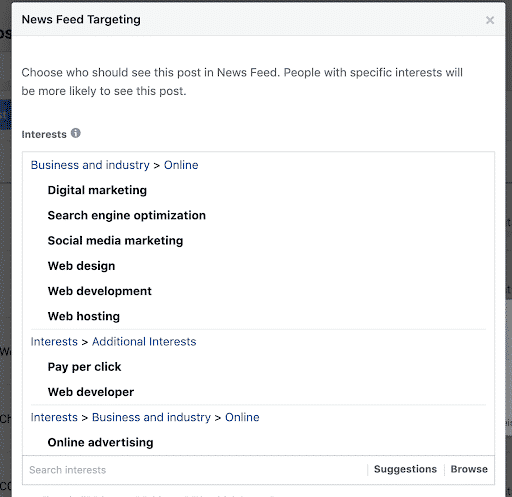Select the Online advertising interest
Viewport: 512px width, 497px height.
click(x=100, y=443)
